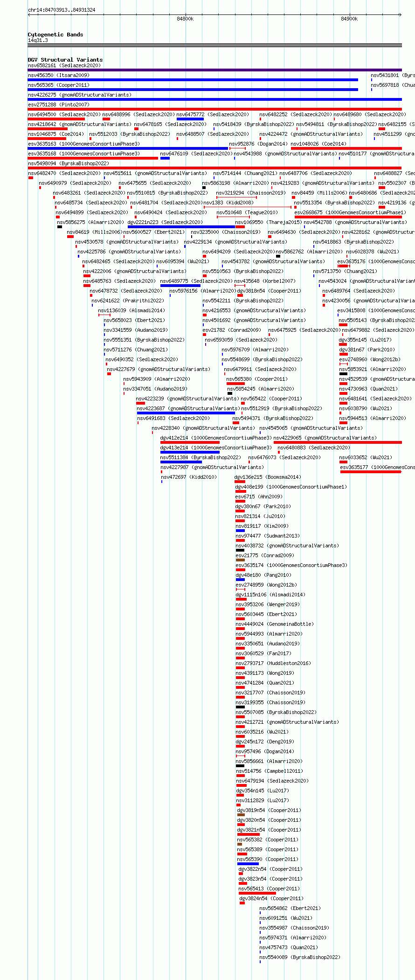Click the 84900k ruler tick label
415x980 pixels.
coord(349,19)
